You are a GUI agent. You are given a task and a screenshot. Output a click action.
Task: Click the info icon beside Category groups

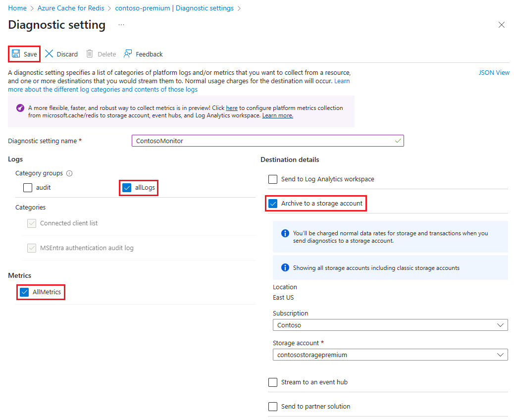point(69,173)
